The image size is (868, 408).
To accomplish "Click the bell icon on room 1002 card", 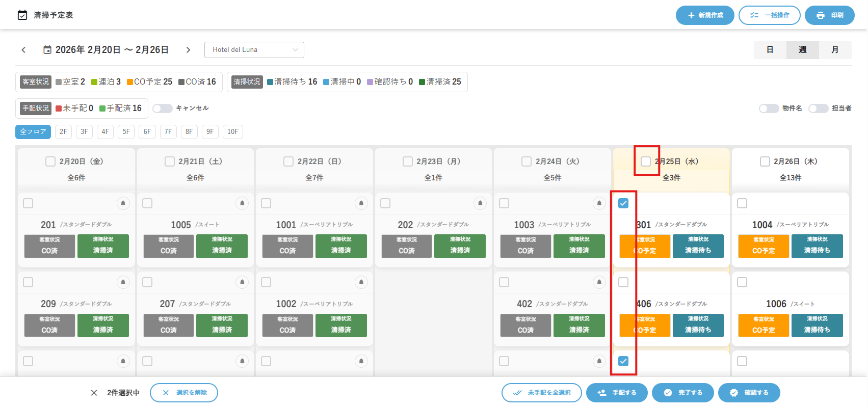I will pos(361,282).
